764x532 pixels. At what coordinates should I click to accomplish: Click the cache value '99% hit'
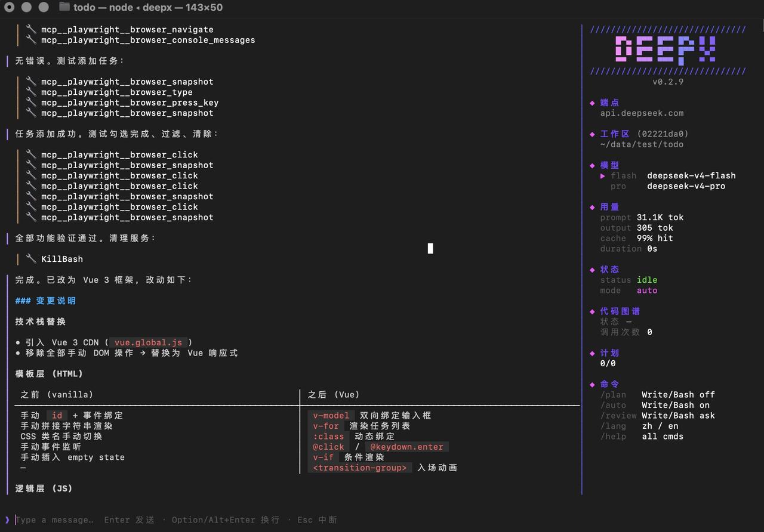click(655, 238)
